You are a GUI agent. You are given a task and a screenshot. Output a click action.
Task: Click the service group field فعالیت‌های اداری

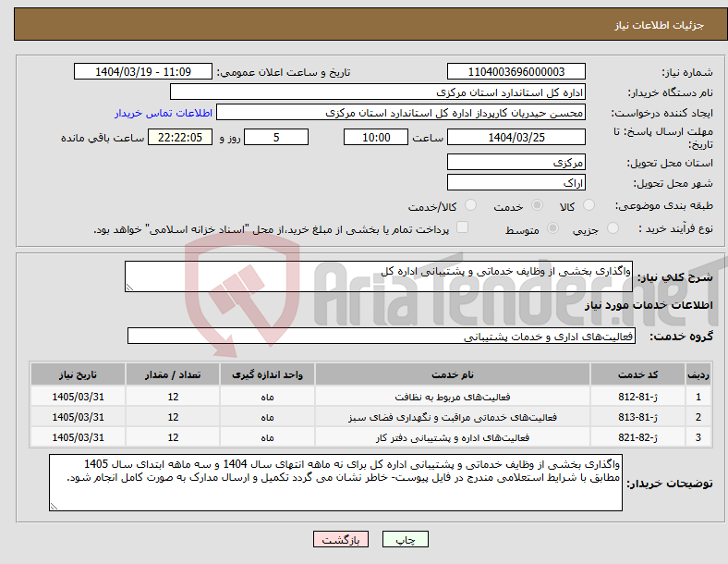(382, 336)
